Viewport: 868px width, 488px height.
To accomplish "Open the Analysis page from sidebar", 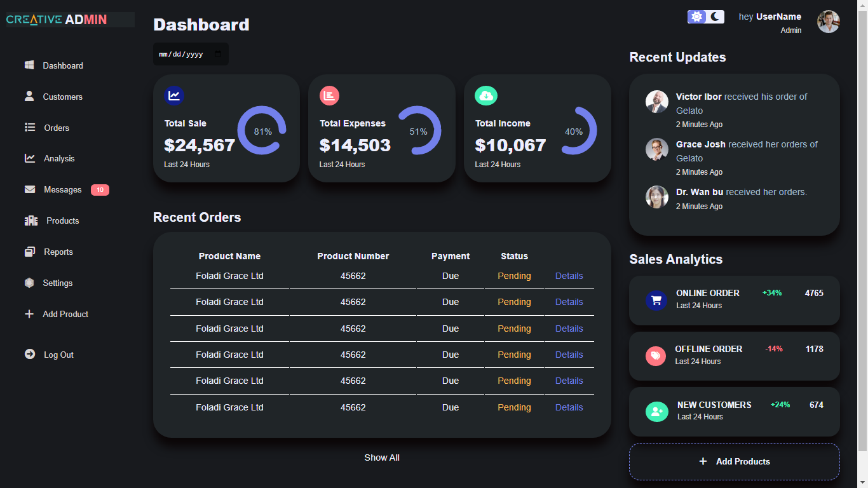I will tap(59, 158).
